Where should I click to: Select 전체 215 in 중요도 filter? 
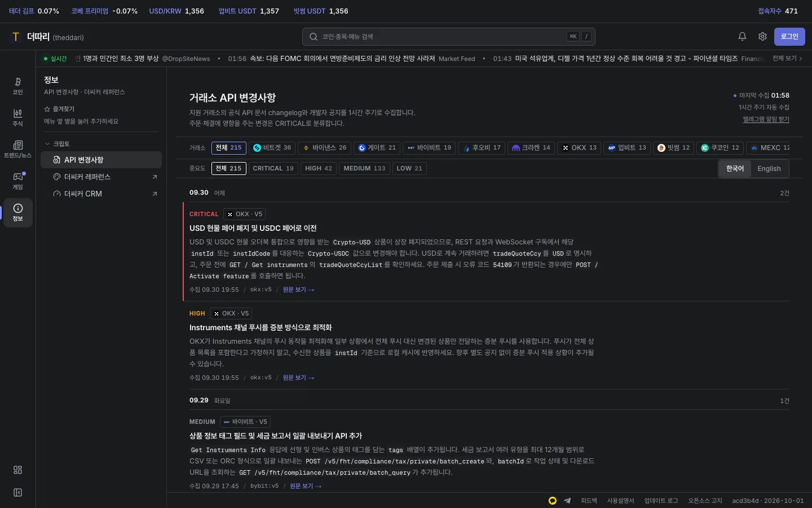point(229,168)
